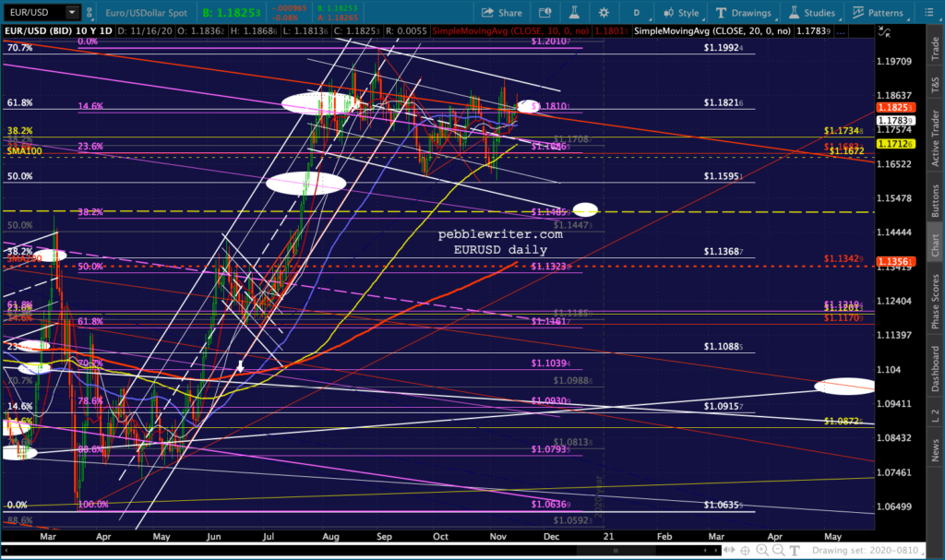Click the $1.08725 yellow level label
This screenshot has width=945, height=560.
pyautogui.click(x=843, y=421)
